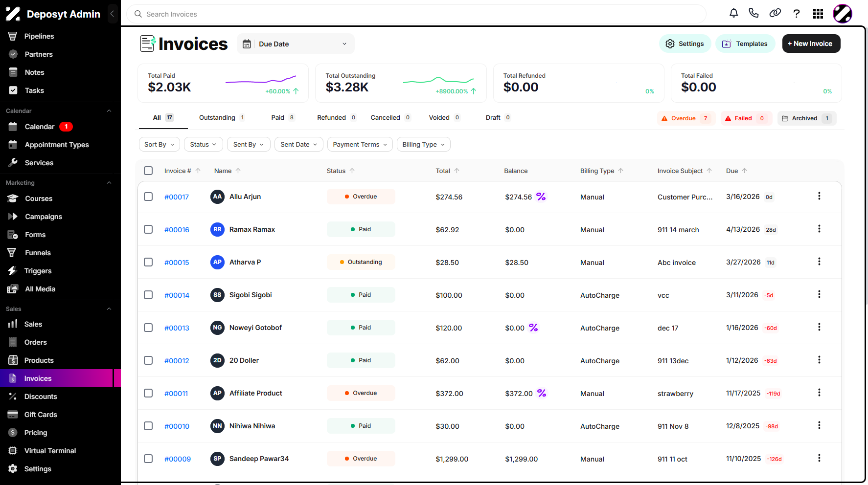Click the discount percent icon on #00017
The height and width of the screenshot is (485, 868).
click(541, 197)
